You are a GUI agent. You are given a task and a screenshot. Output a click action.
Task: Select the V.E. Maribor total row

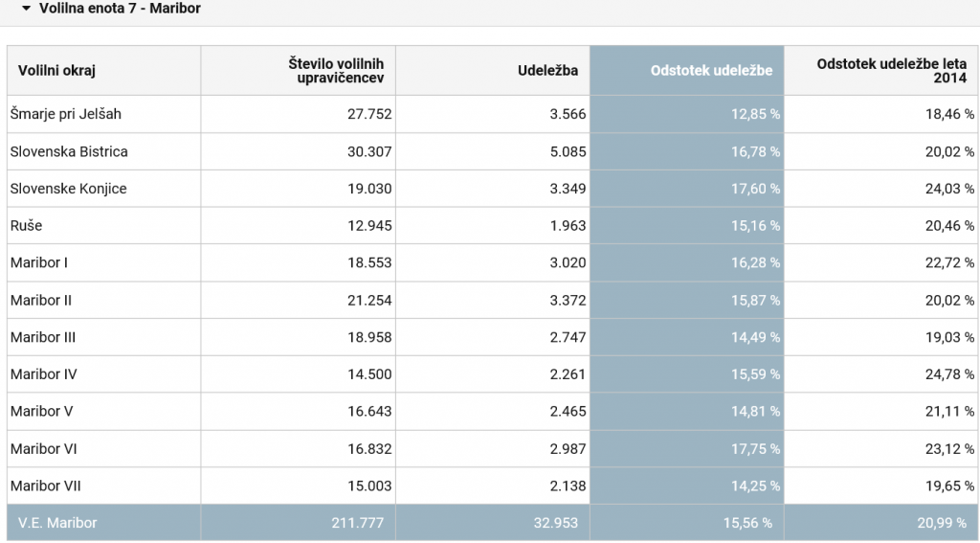click(493, 523)
